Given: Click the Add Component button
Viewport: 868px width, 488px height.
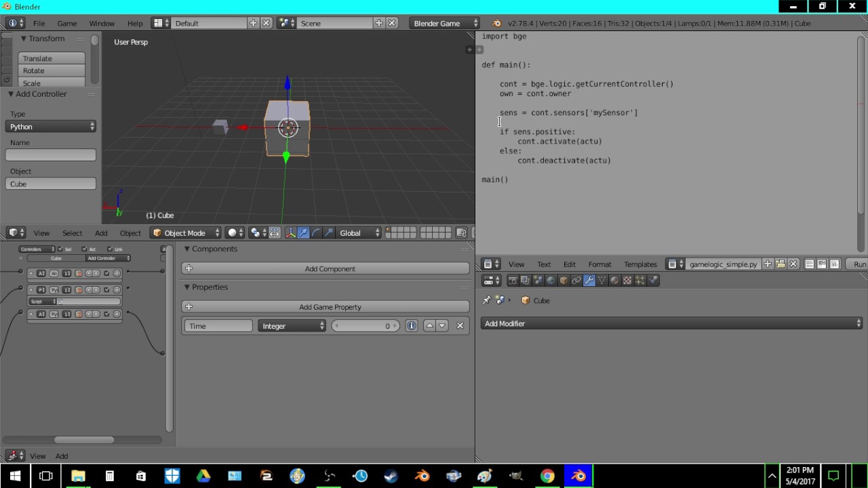Looking at the screenshot, I should point(325,269).
